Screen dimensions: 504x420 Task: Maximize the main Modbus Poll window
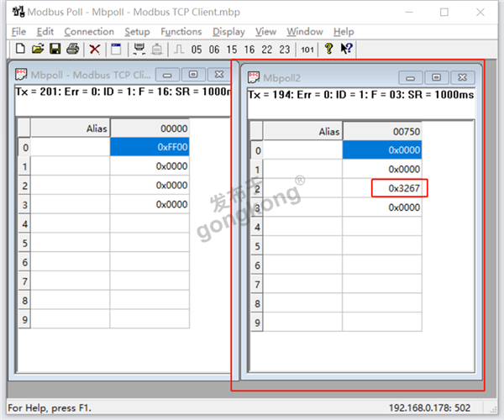(444, 13)
